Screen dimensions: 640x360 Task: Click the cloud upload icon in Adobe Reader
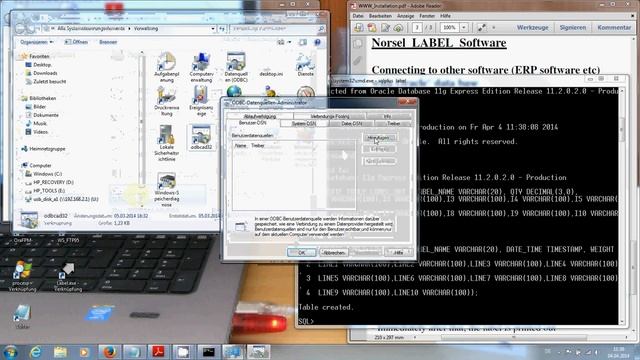(x=398, y=28)
